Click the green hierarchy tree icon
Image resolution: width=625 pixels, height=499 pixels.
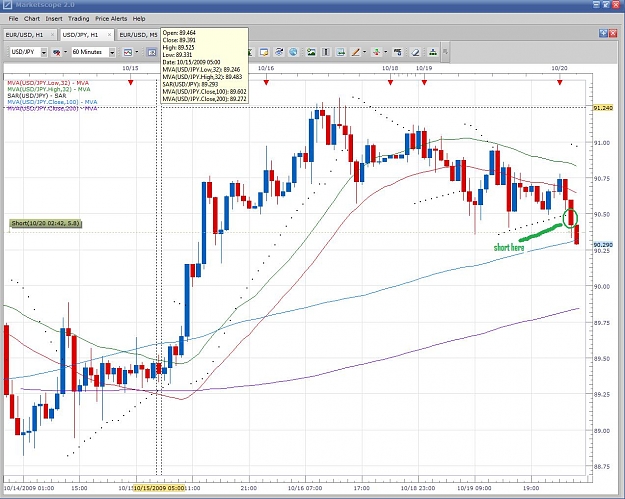click(433, 52)
